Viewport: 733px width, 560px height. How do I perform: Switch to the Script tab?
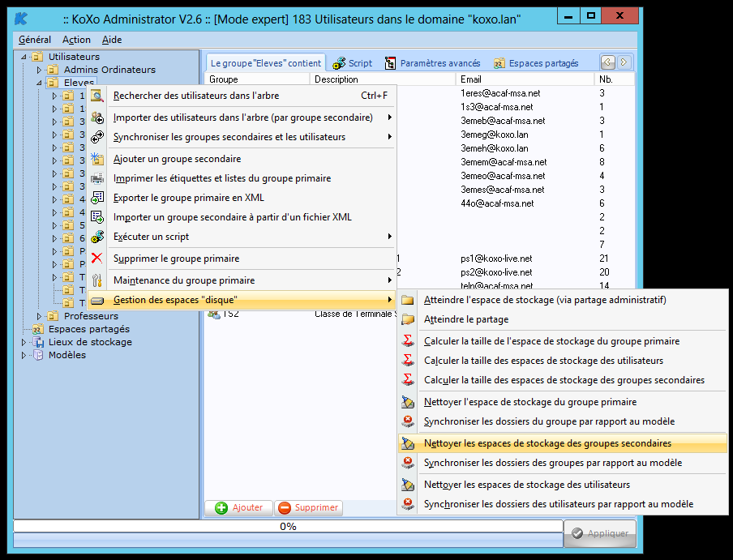[353, 63]
